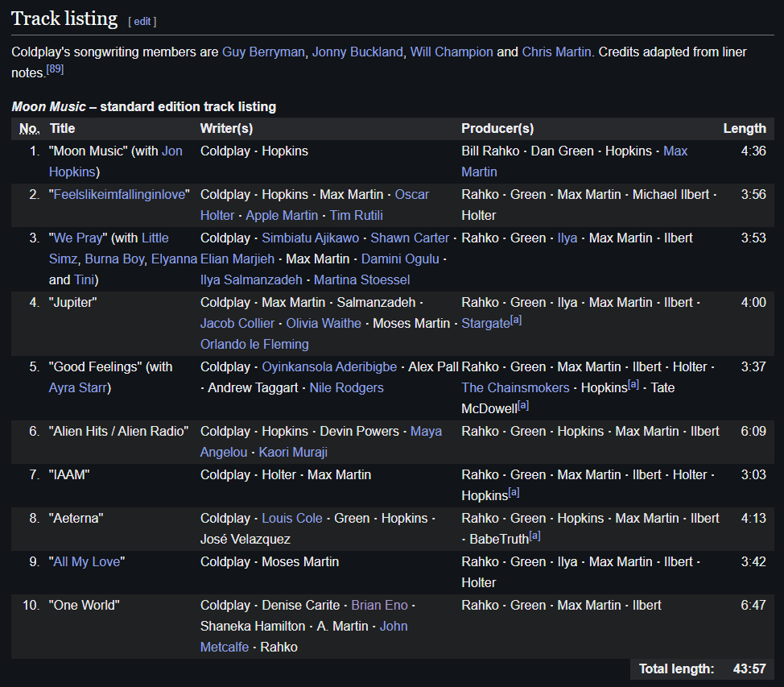The width and height of the screenshot is (784, 687).
Task: Open the Martina Stoessel link
Action: pos(362,280)
